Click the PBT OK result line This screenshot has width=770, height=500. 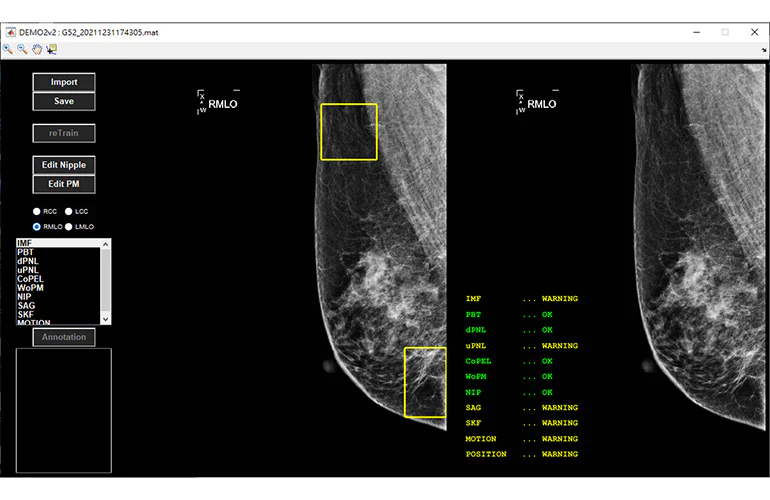tap(509, 314)
